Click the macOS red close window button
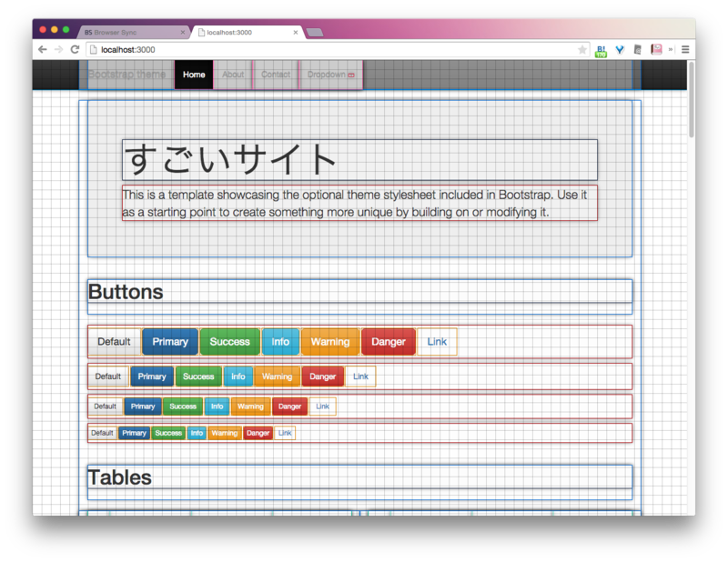Screen dimensions: 728x562 (43, 30)
